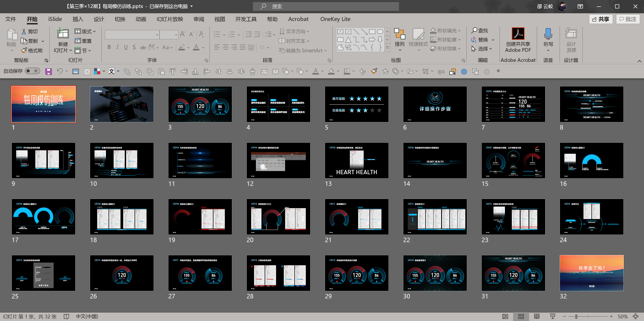
Task: Toggle the AutoSave switch
Action: point(32,71)
